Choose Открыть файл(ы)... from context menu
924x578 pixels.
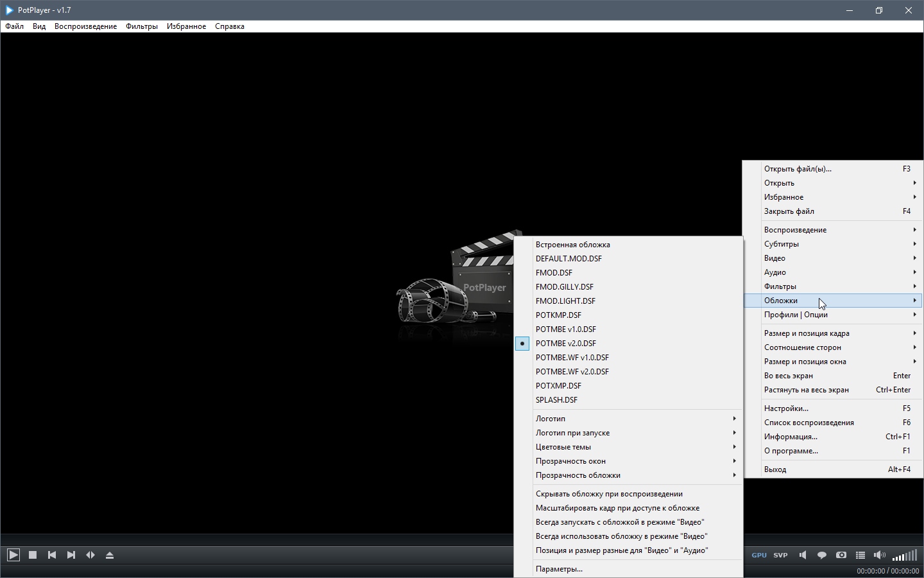point(833,169)
